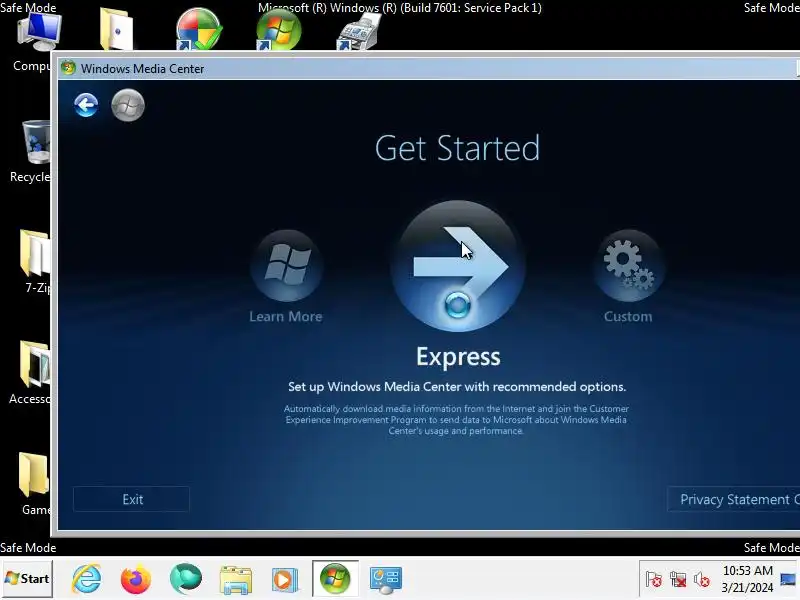Viewport: 800px width, 600px height.
Task: Launch Internet Explorer from taskbar
Action: coord(86,579)
